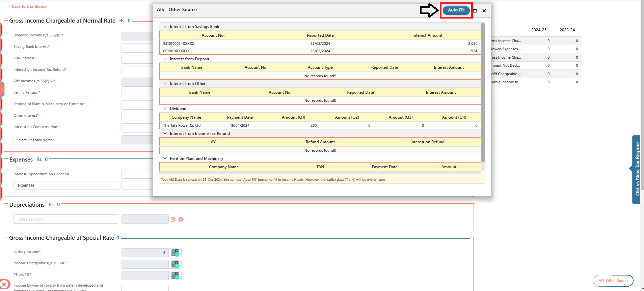Delete the depreciation row with trash icon
The width and height of the screenshot is (644, 291).
tap(173, 219)
